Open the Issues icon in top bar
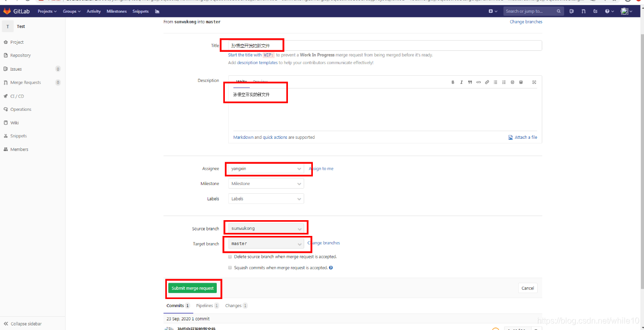The height and width of the screenshot is (330, 644). [x=572, y=11]
